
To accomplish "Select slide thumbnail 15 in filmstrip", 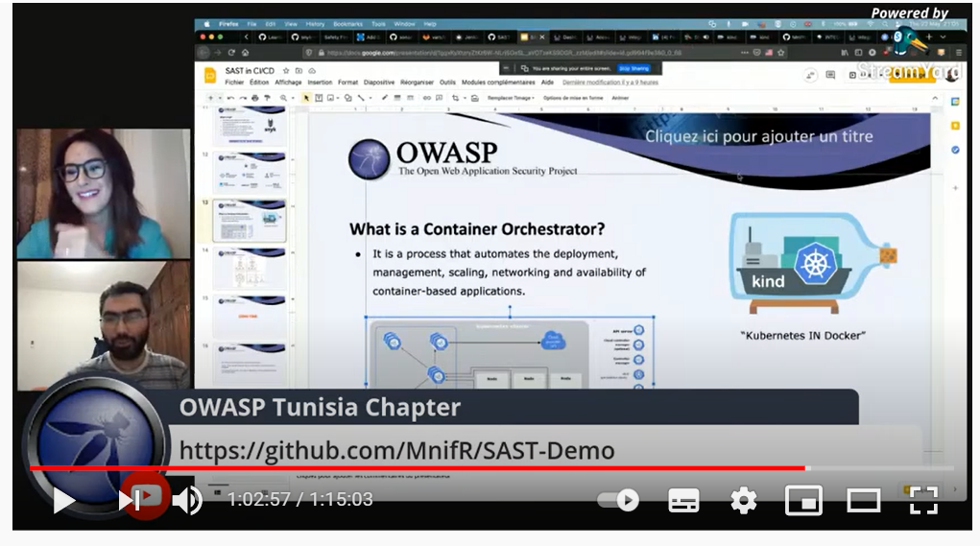I will click(x=250, y=316).
